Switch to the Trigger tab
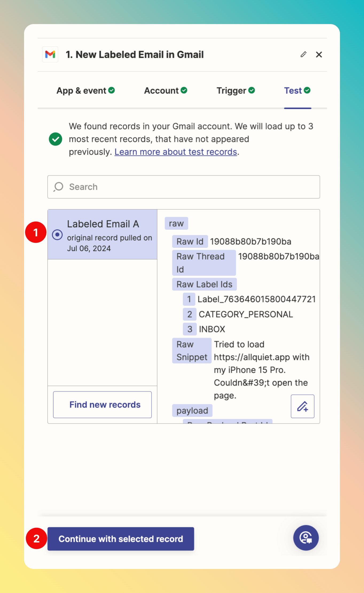364x593 pixels. [236, 91]
